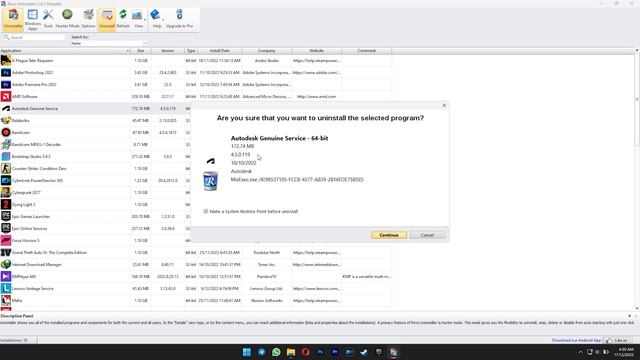Screen dimensions: 640x360
Task: Sort by the Website column header
Action: coord(317,51)
